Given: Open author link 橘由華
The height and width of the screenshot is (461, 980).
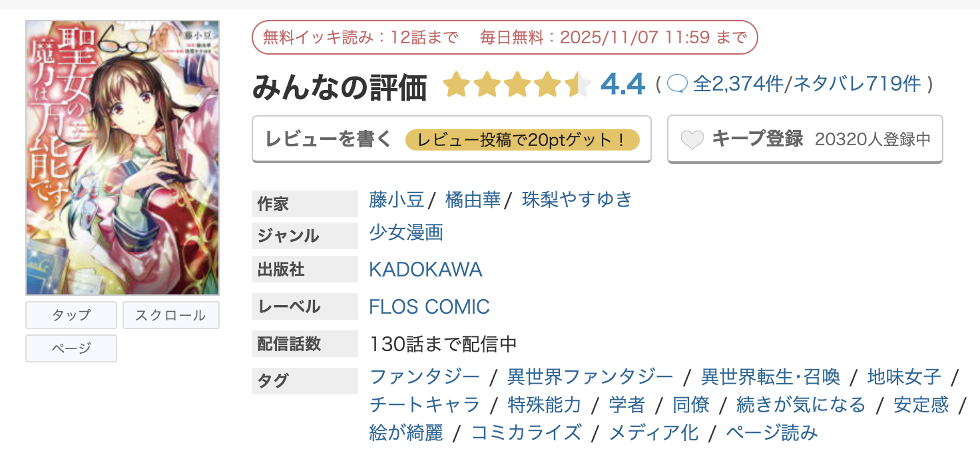Looking at the screenshot, I should pyautogui.click(x=473, y=199).
